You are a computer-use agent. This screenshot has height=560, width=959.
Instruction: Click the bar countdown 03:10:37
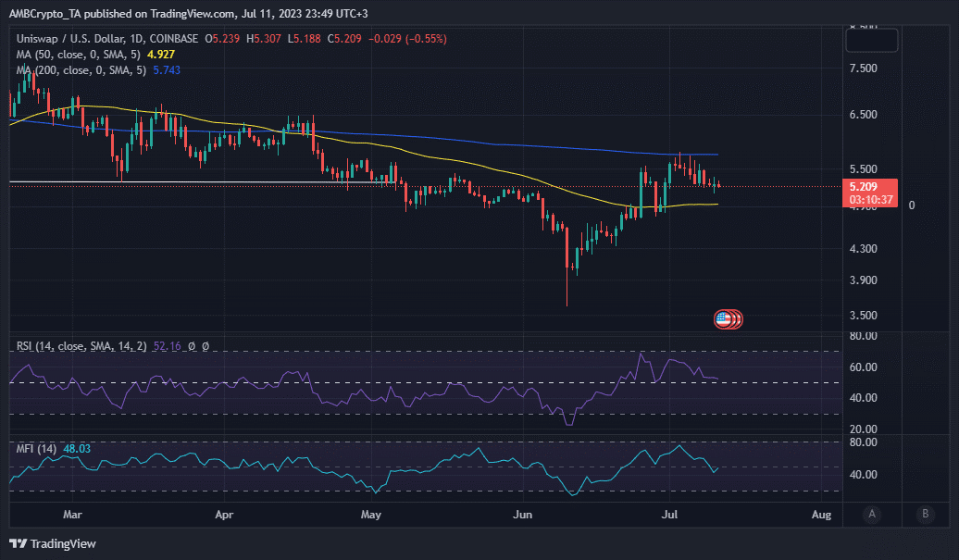pyautogui.click(x=871, y=200)
